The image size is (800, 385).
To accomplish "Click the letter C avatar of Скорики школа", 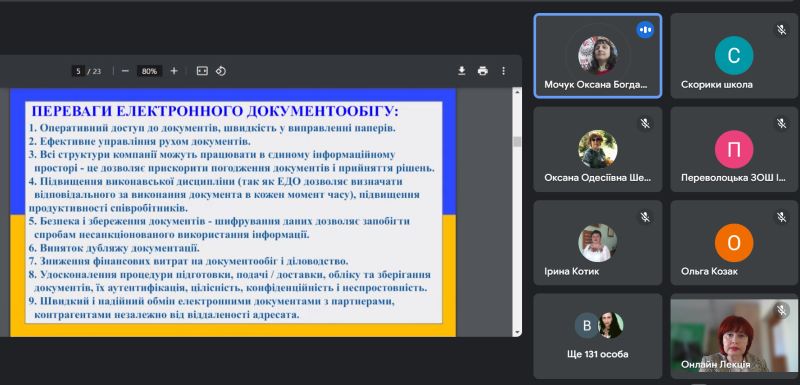I will pyautogui.click(x=734, y=56).
